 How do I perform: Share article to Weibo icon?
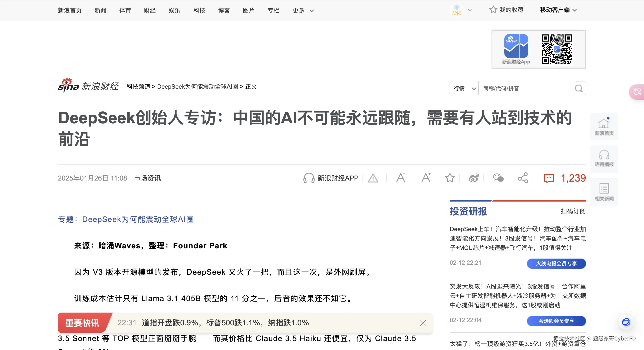point(474,178)
